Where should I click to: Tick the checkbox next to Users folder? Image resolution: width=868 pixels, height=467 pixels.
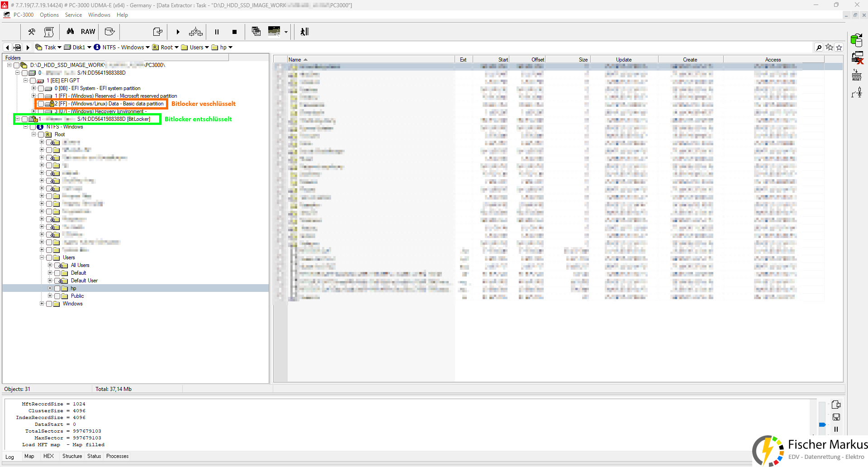(x=49, y=258)
